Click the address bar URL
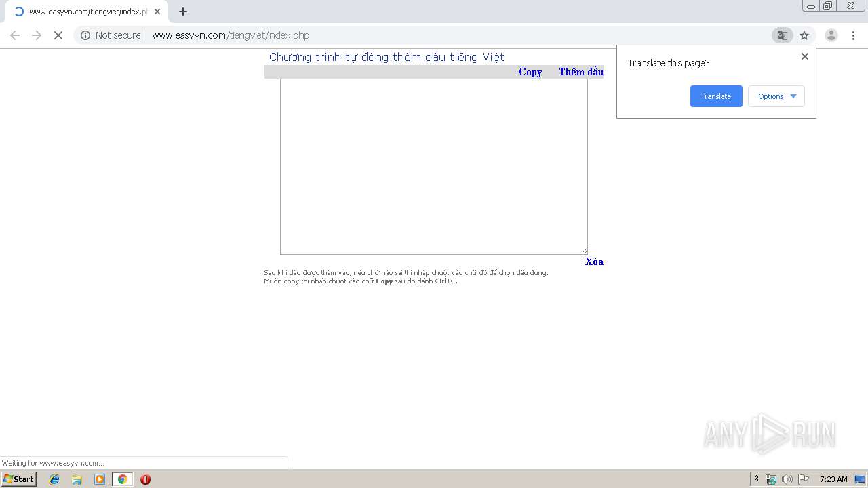 click(x=231, y=35)
